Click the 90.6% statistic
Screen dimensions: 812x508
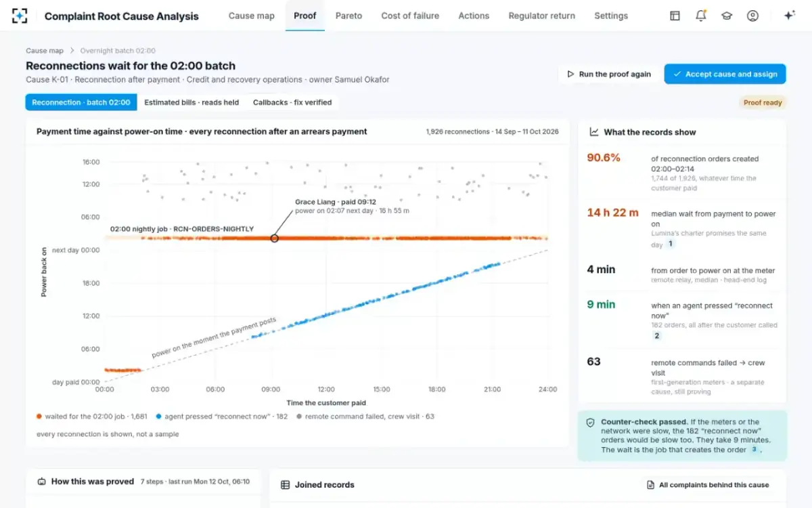click(604, 157)
